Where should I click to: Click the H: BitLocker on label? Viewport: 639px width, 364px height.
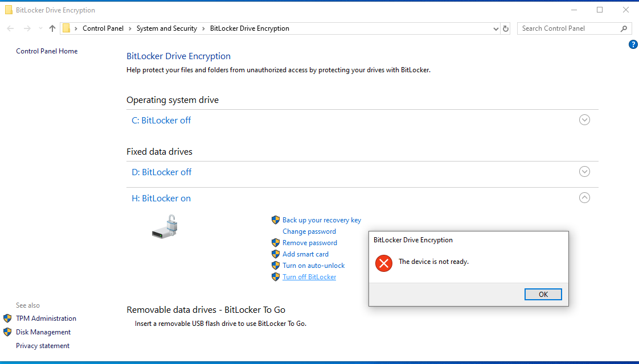(x=161, y=198)
